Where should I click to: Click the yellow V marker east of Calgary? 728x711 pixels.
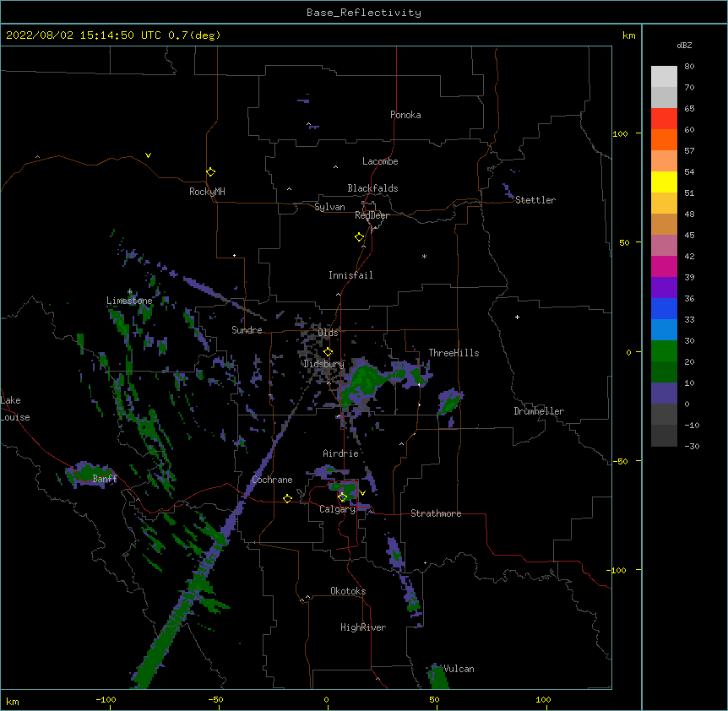[362, 493]
